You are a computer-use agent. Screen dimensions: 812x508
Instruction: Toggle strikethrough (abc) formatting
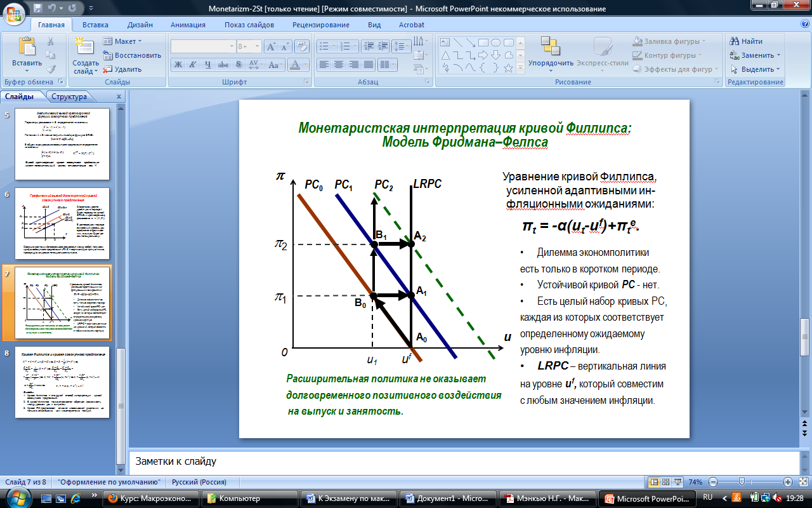(223, 64)
